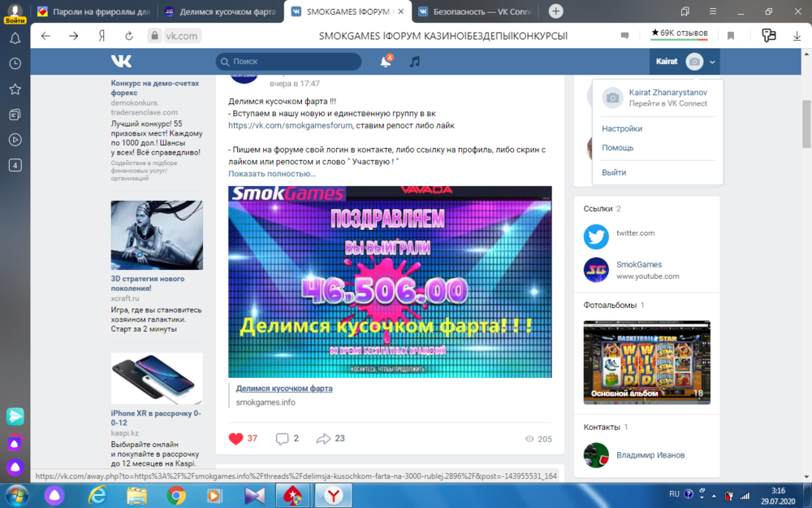The image size is (812, 508).
Task: Collapse the Kairat profile menu chevron
Action: 713,62
